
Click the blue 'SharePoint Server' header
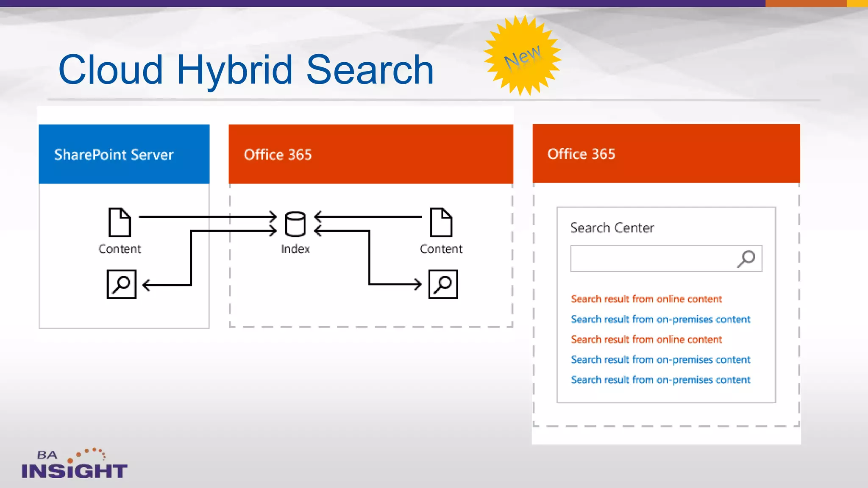(x=124, y=154)
